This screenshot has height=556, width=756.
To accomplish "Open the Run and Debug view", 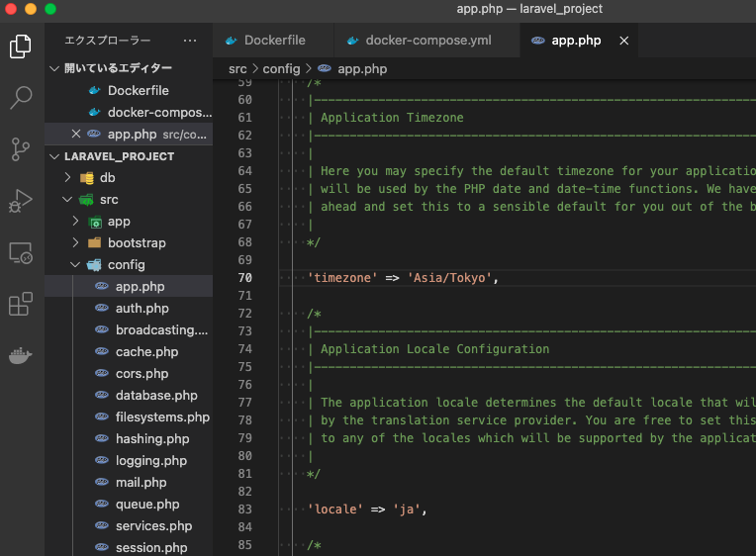I will (21, 201).
